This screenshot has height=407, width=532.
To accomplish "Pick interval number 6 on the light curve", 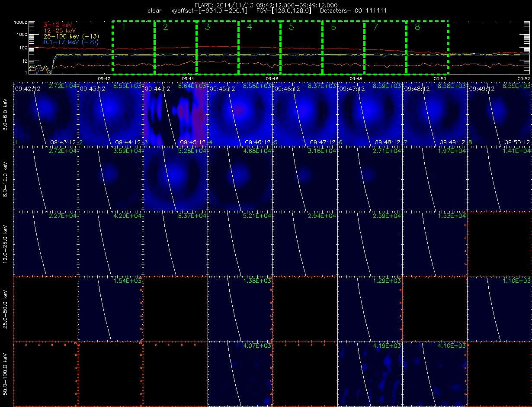I will click(333, 27).
